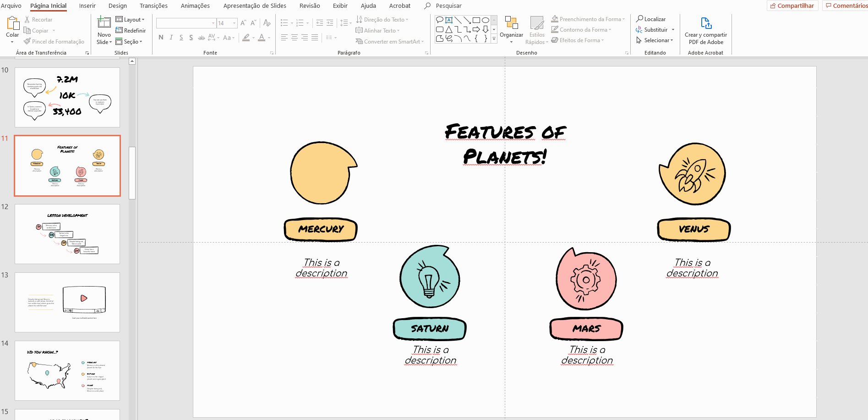
Task: Click the Redefinir slide button
Action: click(131, 30)
